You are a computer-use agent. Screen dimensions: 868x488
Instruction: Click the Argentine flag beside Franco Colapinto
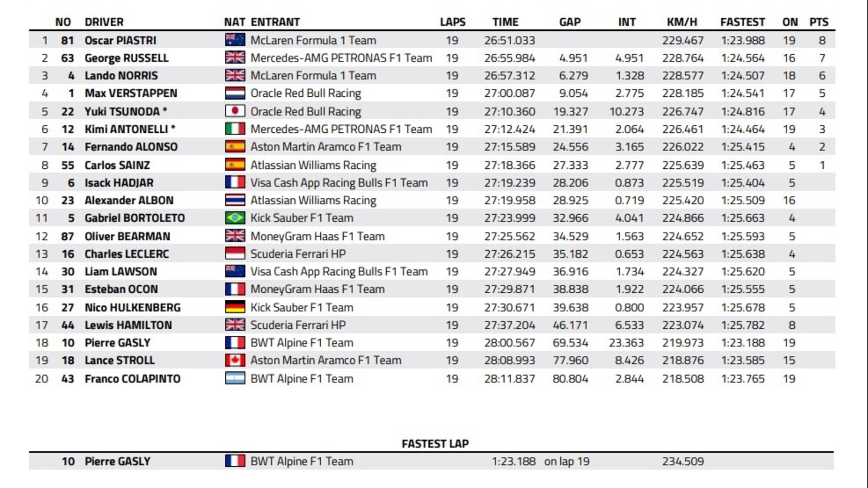(x=235, y=378)
